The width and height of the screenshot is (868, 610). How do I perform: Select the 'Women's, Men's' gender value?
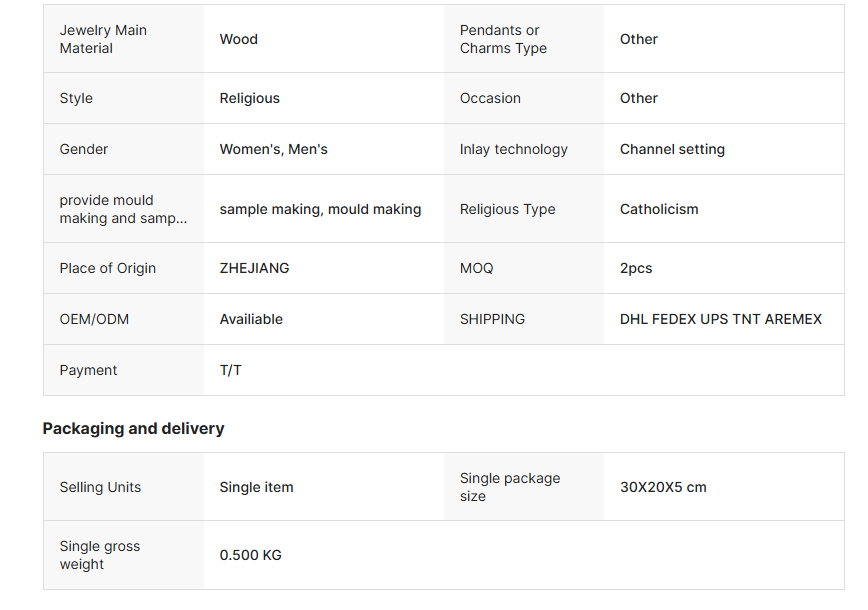pos(274,149)
